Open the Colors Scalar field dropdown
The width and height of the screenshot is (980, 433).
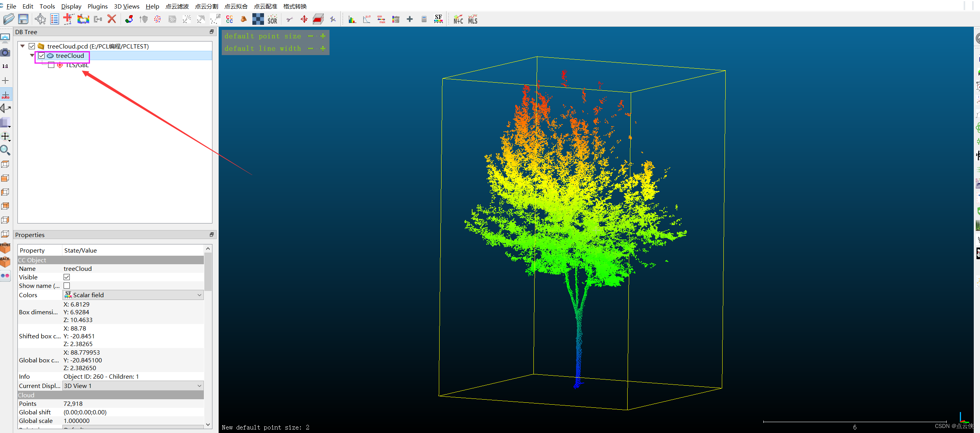click(133, 295)
